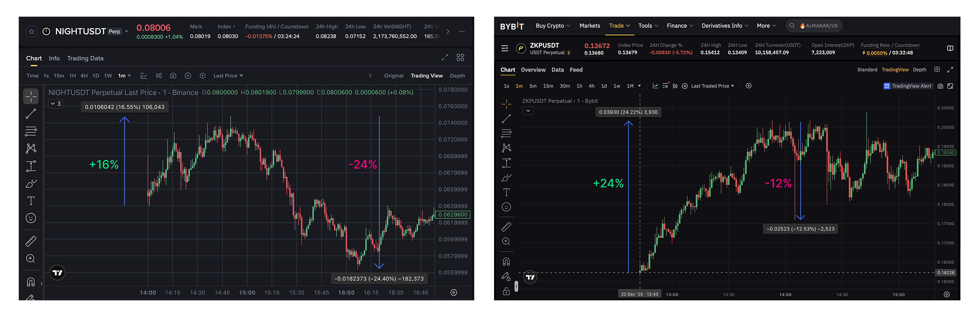The width and height of the screenshot is (980, 317).
Task: Open Binance chart settings gear near time axis
Action: coord(454,292)
